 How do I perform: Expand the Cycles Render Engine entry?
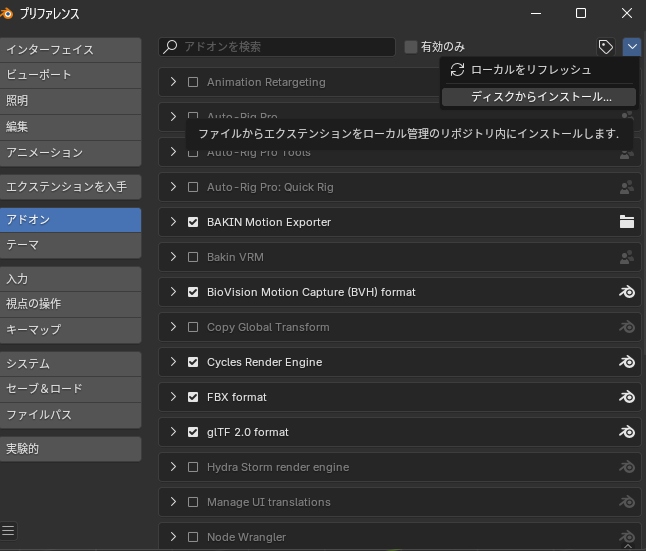tap(173, 362)
